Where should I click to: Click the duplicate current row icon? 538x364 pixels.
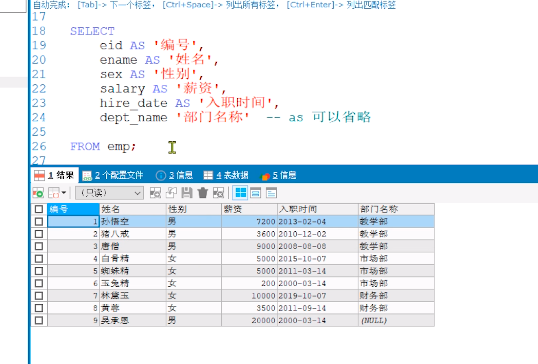click(171, 193)
